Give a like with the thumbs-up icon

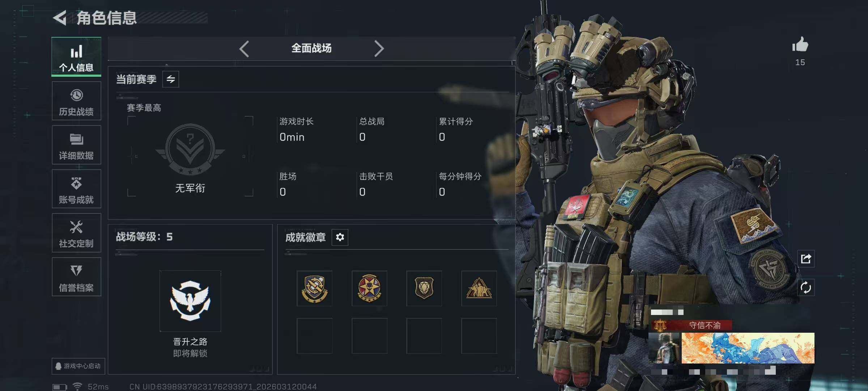(x=800, y=45)
